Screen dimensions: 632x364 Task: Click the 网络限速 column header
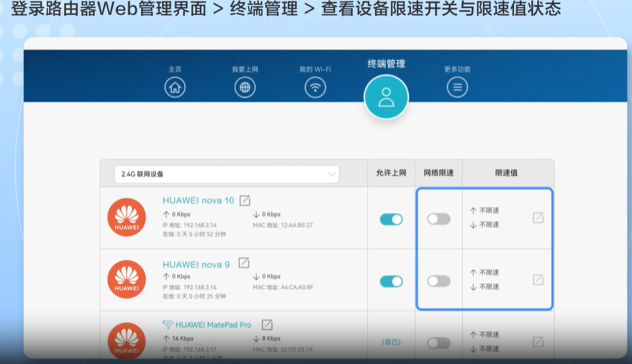point(439,173)
